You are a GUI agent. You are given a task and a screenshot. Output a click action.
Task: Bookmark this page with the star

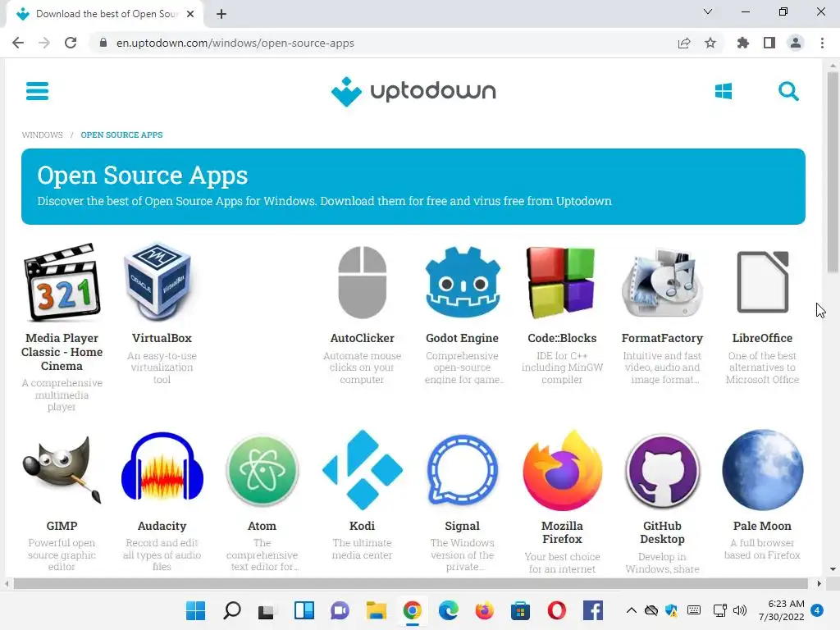(x=710, y=43)
